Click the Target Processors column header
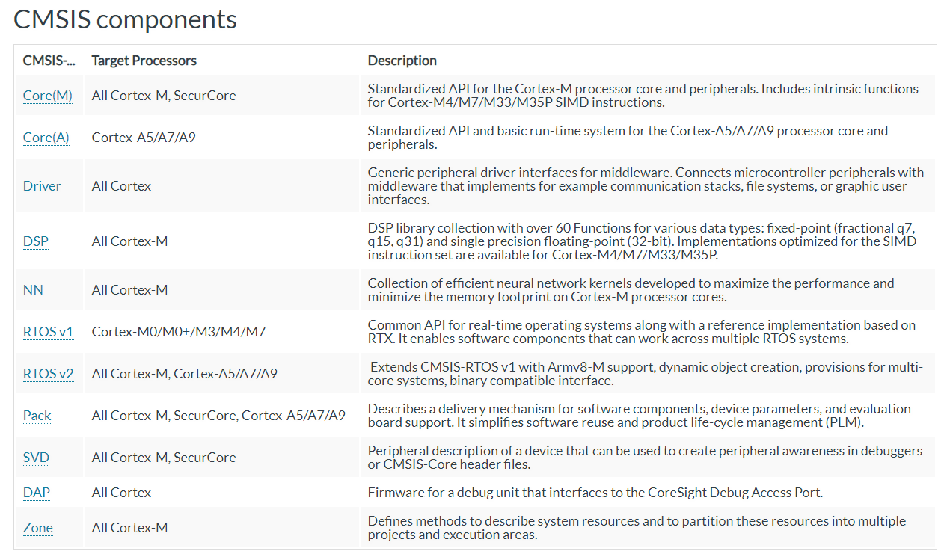Viewport: 950px width, 560px height. click(144, 60)
